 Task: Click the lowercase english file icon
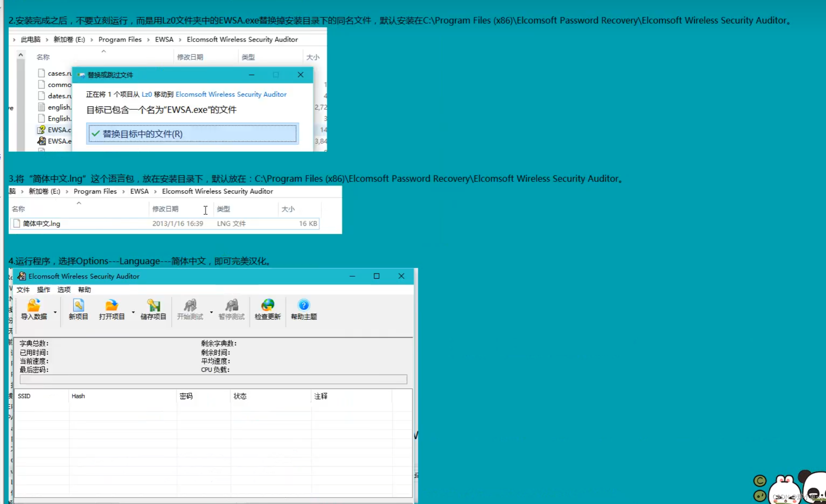(x=41, y=107)
